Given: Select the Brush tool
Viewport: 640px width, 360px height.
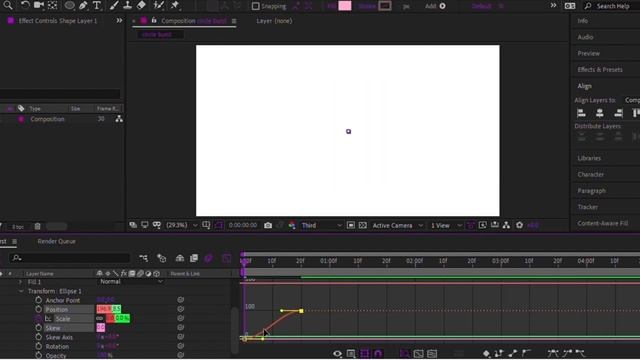Looking at the screenshot, I should [114, 5].
